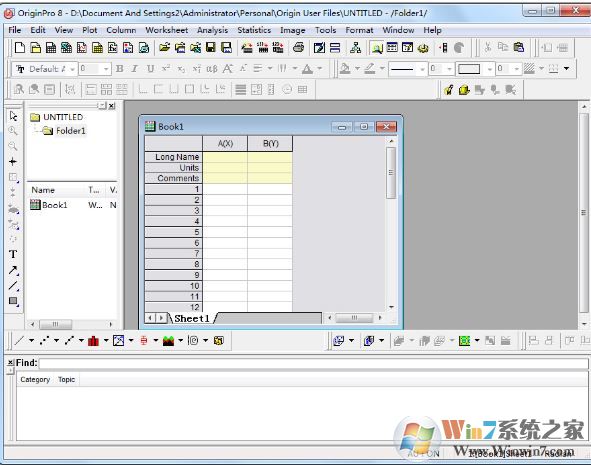591x465 pixels.
Task: Expand the line plot type dropdown arrow
Action: pos(31,341)
